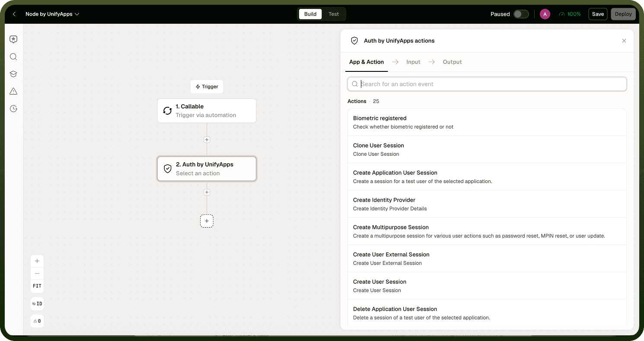Viewport: 644px width, 341px height.
Task: Toggle the Paused switch on
Action: pyautogui.click(x=521, y=14)
